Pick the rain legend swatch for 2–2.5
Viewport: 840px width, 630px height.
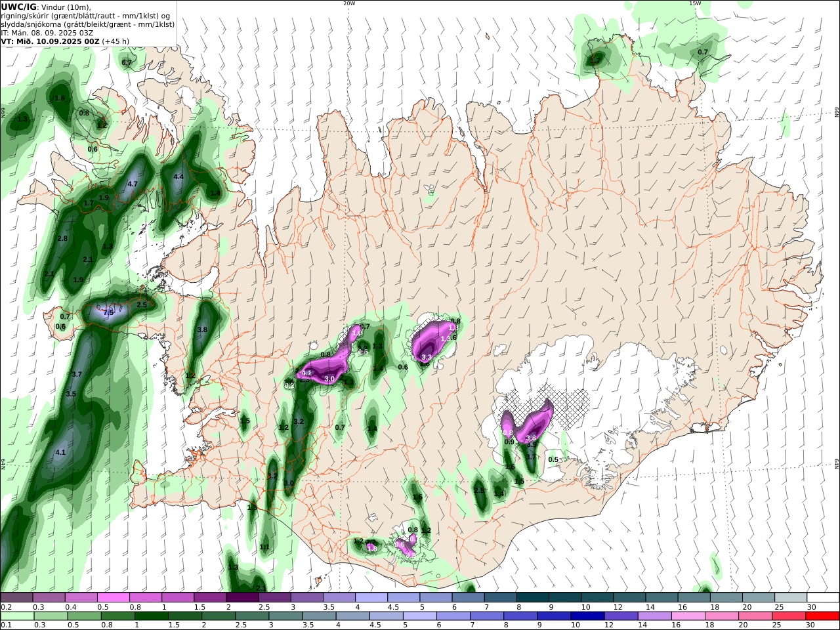click(x=219, y=616)
